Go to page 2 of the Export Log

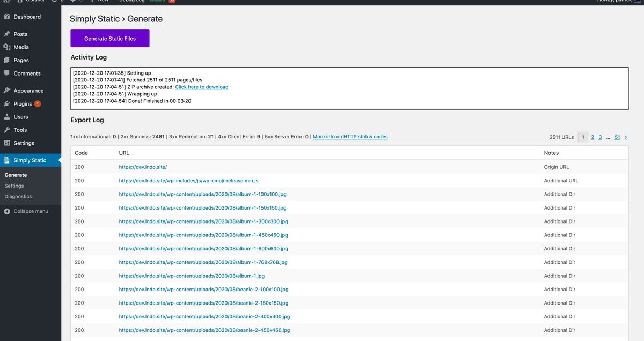pyautogui.click(x=592, y=137)
